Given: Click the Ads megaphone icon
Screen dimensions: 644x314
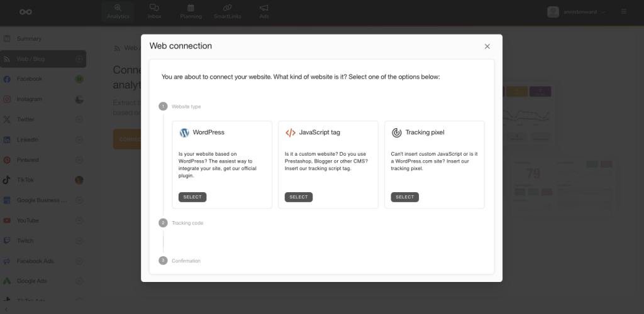Looking at the screenshot, I should (x=264, y=8).
